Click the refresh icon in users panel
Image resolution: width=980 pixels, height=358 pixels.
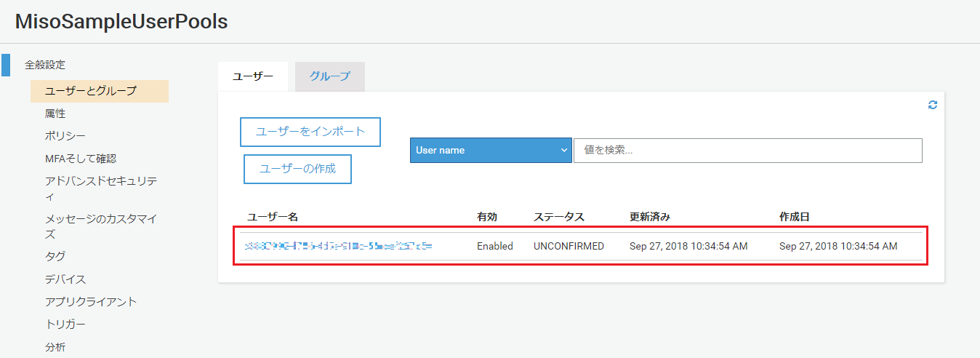pyautogui.click(x=932, y=105)
